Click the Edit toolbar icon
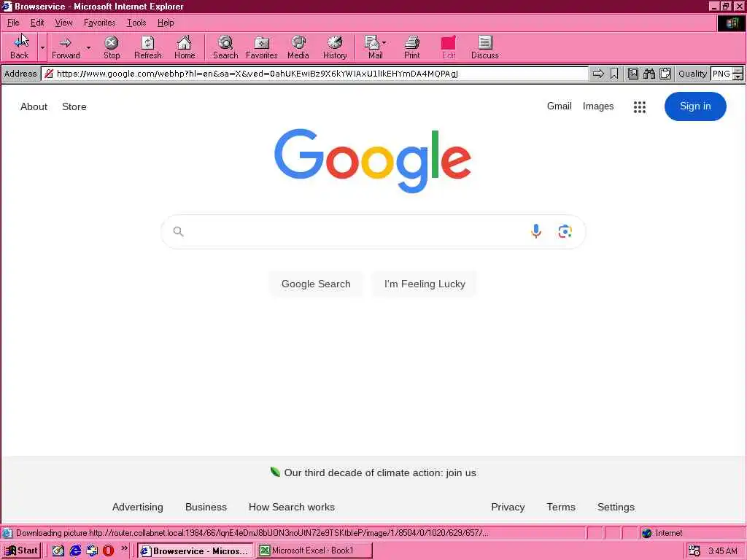The height and width of the screenshot is (560, 747). coord(449,47)
